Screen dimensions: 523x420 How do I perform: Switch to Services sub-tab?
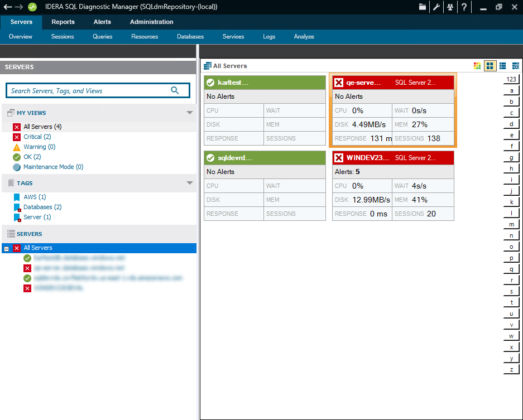coord(233,37)
